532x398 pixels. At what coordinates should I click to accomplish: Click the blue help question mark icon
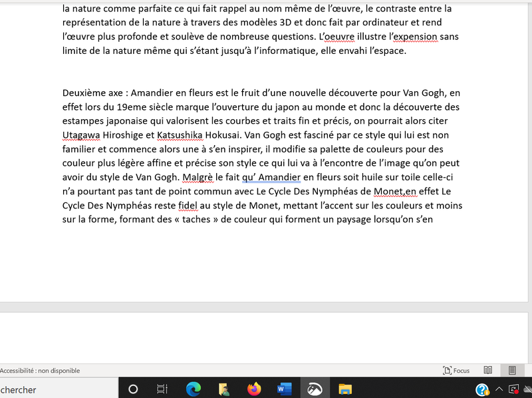[x=482, y=389]
